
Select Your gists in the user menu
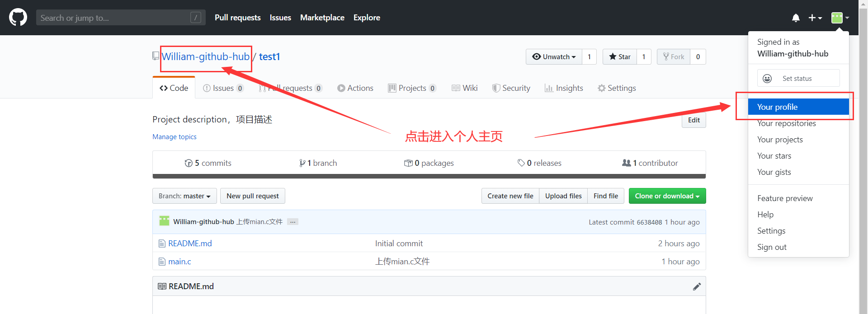(798, 172)
